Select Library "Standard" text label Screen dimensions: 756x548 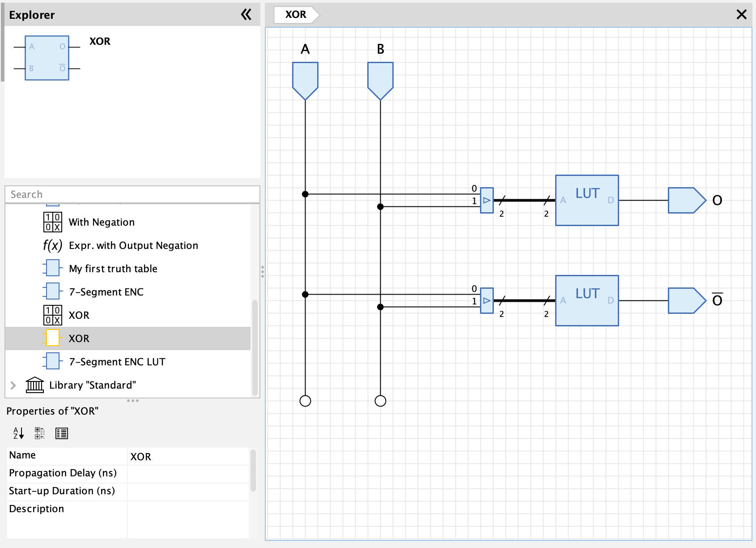[93, 385]
